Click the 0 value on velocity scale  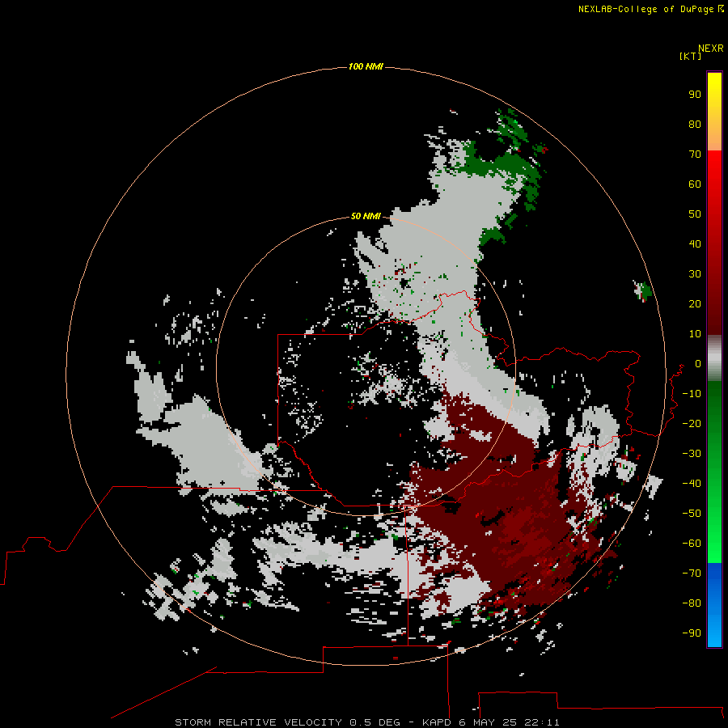tap(698, 363)
